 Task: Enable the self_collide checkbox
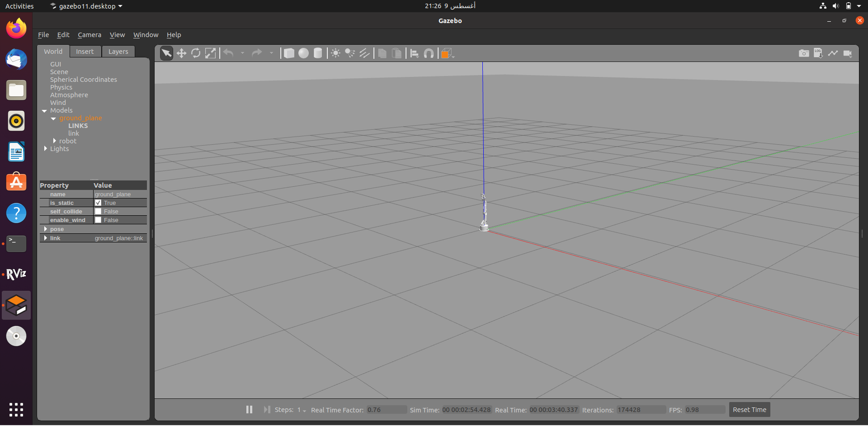(x=99, y=211)
